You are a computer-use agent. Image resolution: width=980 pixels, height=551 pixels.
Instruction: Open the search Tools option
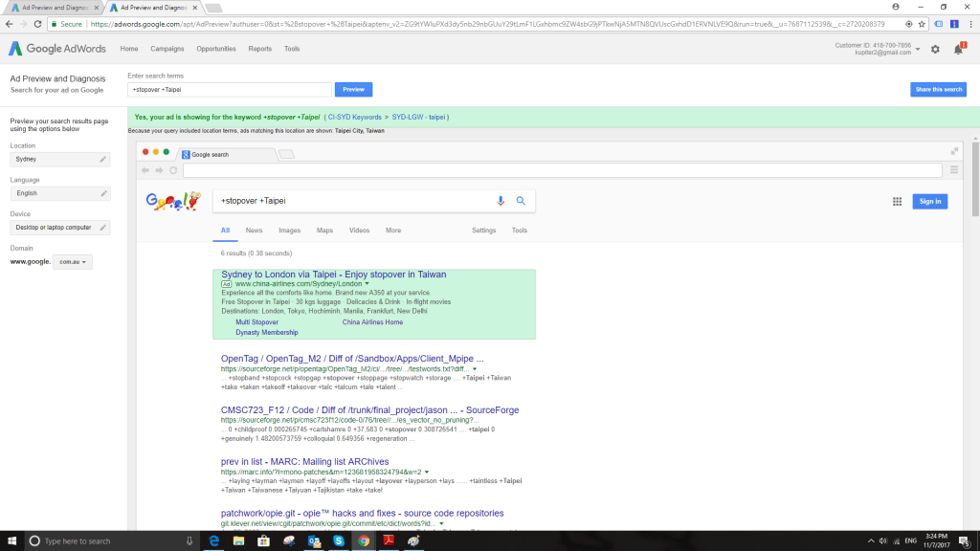(520, 231)
